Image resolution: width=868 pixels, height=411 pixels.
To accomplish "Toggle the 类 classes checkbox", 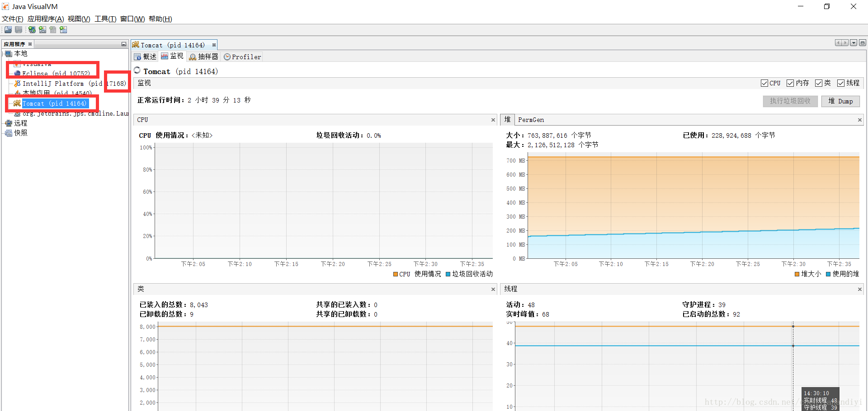I will [x=819, y=83].
